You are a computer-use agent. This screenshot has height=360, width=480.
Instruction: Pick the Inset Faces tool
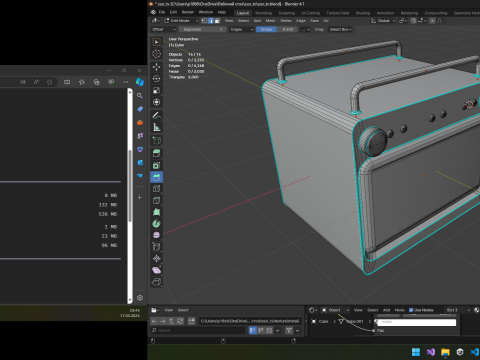coord(156,165)
